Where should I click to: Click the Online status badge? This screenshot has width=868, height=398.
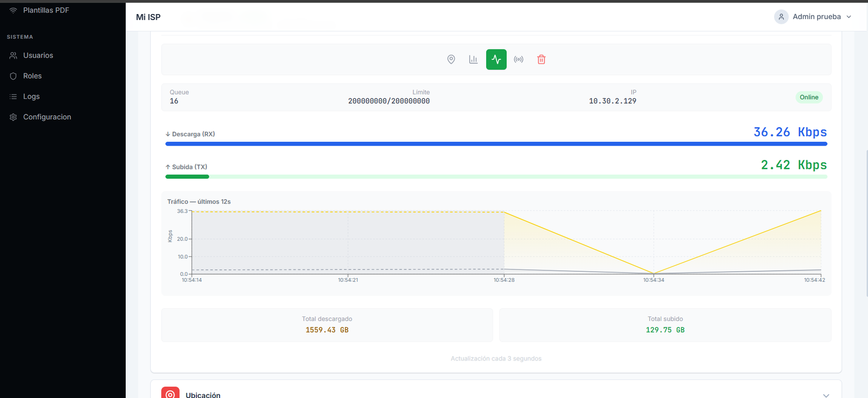[x=809, y=97]
